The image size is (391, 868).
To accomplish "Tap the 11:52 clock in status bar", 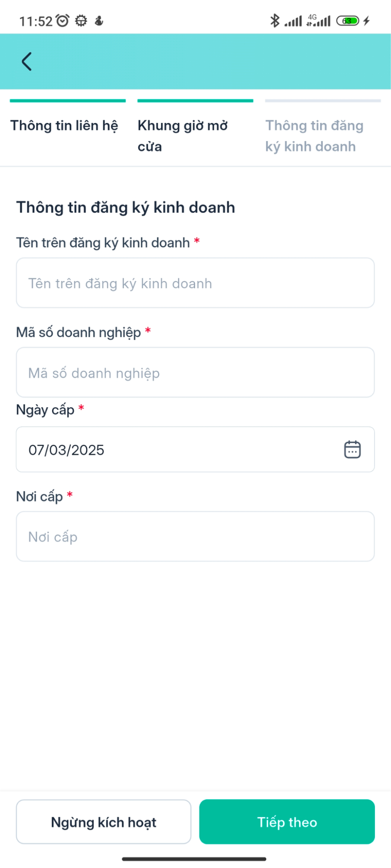I will (x=36, y=21).
